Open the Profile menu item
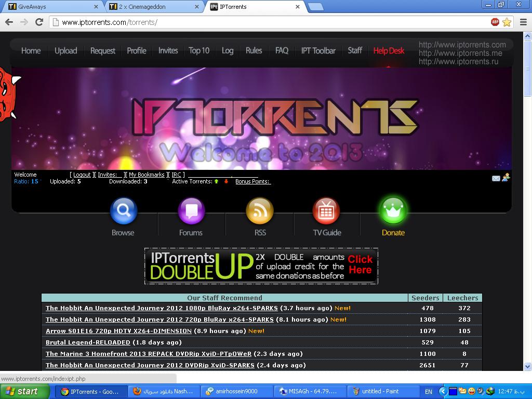 (137, 50)
